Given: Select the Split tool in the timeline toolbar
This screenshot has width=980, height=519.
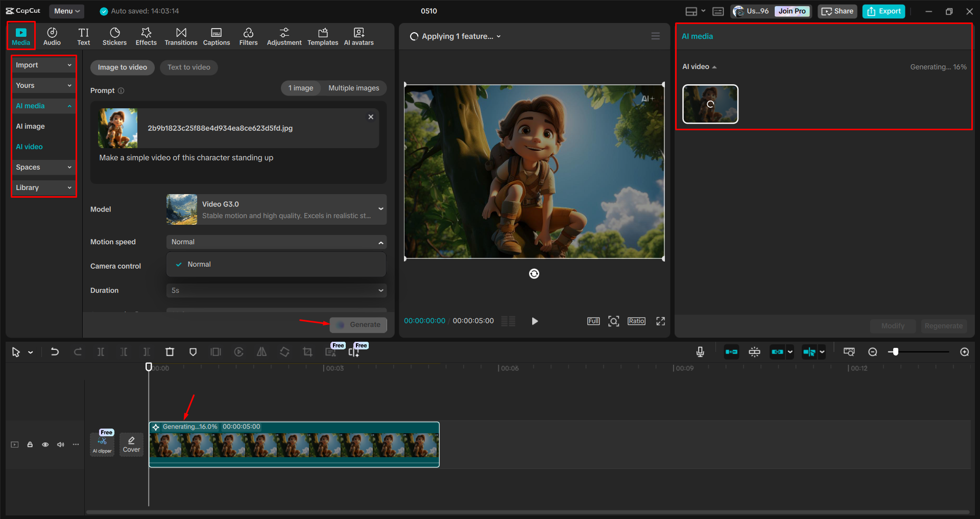Looking at the screenshot, I should 101,352.
